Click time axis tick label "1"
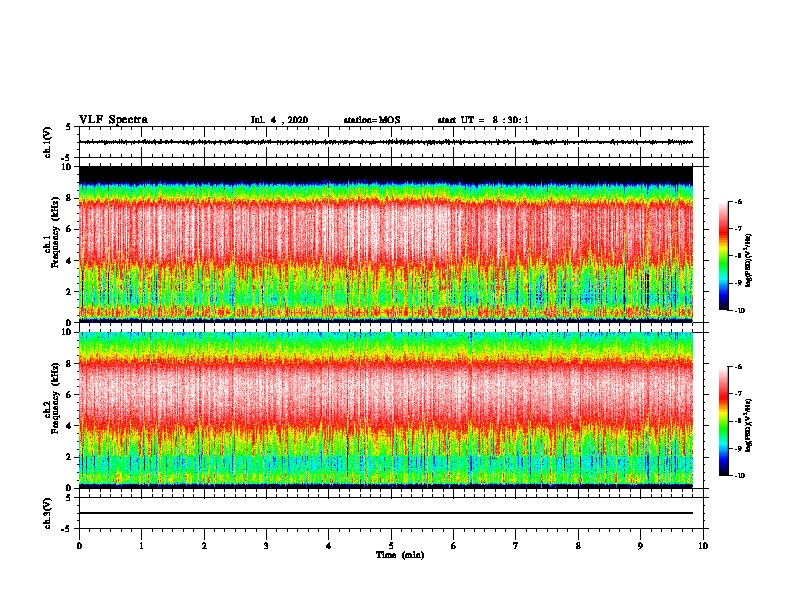The height and width of the screenshot is (612, 792). [141, 546]
